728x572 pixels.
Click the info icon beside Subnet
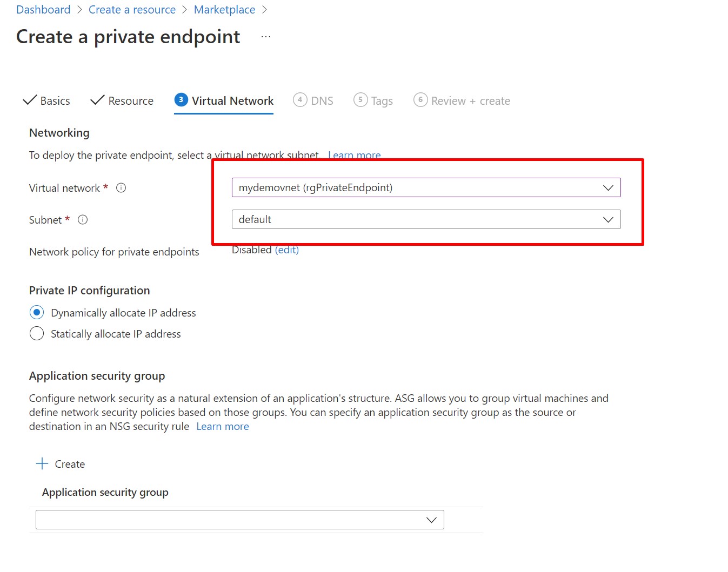(83, 220)
